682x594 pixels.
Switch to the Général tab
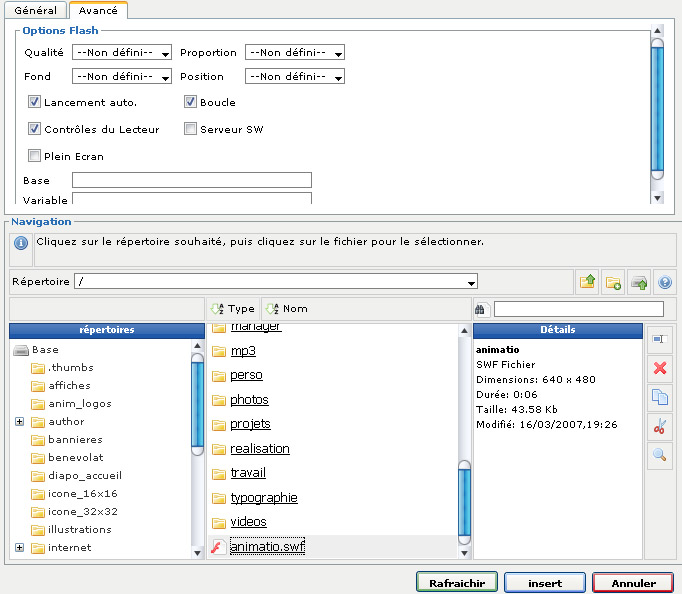(35, 10)
